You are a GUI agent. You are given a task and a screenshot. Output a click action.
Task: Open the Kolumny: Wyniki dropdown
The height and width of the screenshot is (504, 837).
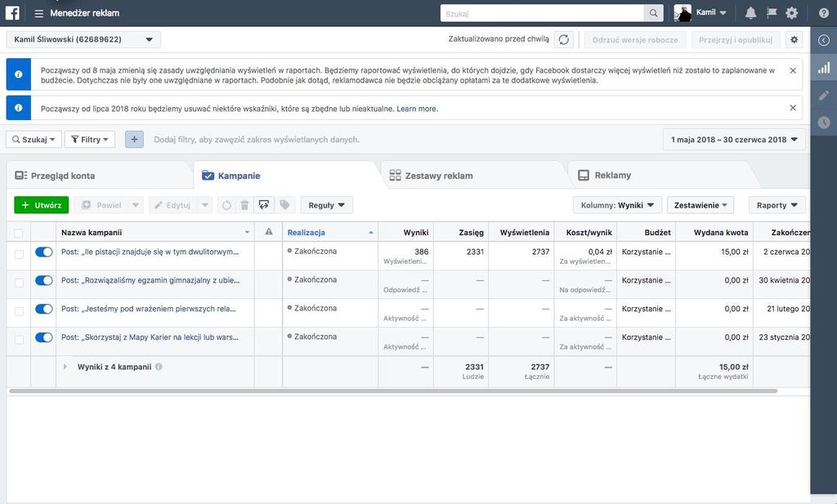coord(617,205)
